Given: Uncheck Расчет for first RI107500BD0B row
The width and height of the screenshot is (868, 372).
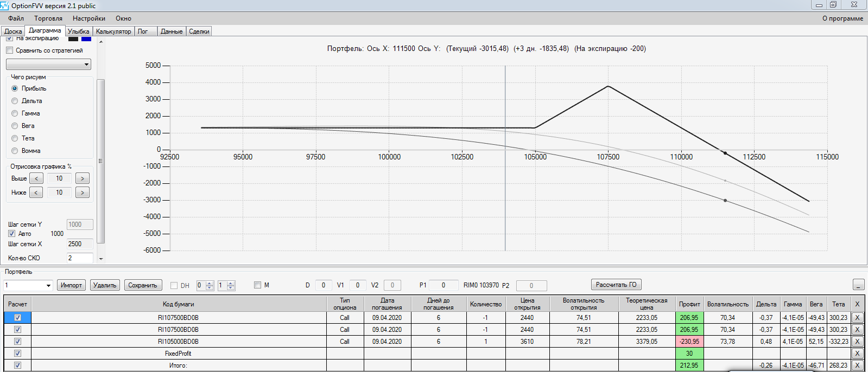Looking at the screenshot, I should pyautogui.click(x=17, y=318).
